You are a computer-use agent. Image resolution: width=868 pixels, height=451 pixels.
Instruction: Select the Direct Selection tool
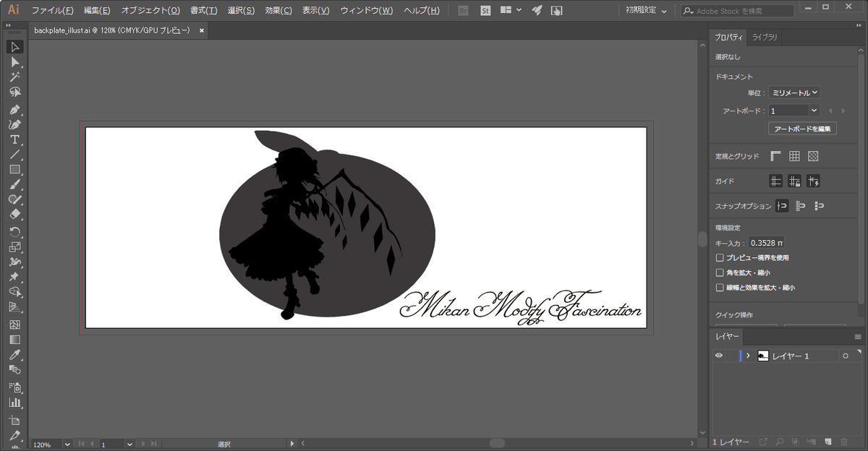pos(14,62)
